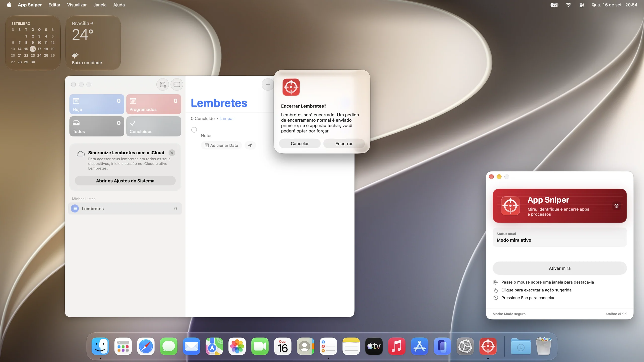Screen dimensions: 644x362
Task: Open System Settings from the Dock
Action: tap(465, 346)
